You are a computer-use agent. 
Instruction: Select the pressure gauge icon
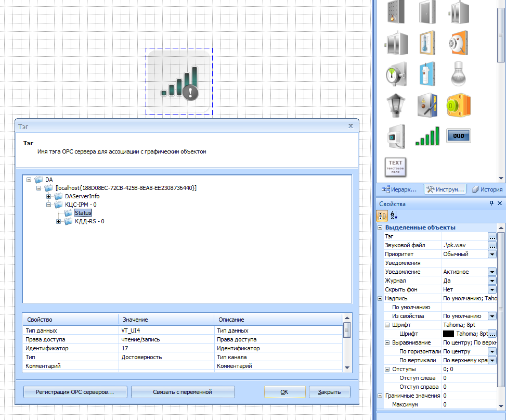tap(395, 74)
